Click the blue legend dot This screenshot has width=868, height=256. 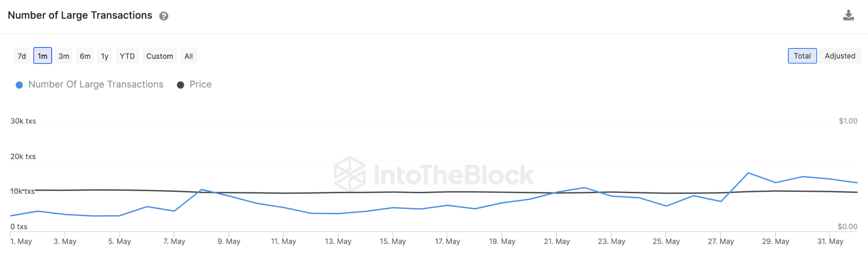tap(19, 85)
